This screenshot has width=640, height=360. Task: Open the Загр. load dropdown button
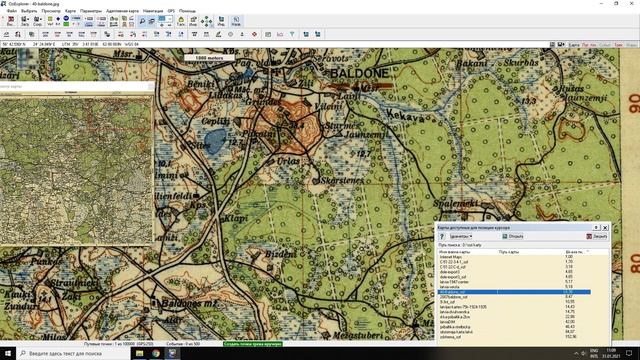pyautogui.click(x=25, y=21)
